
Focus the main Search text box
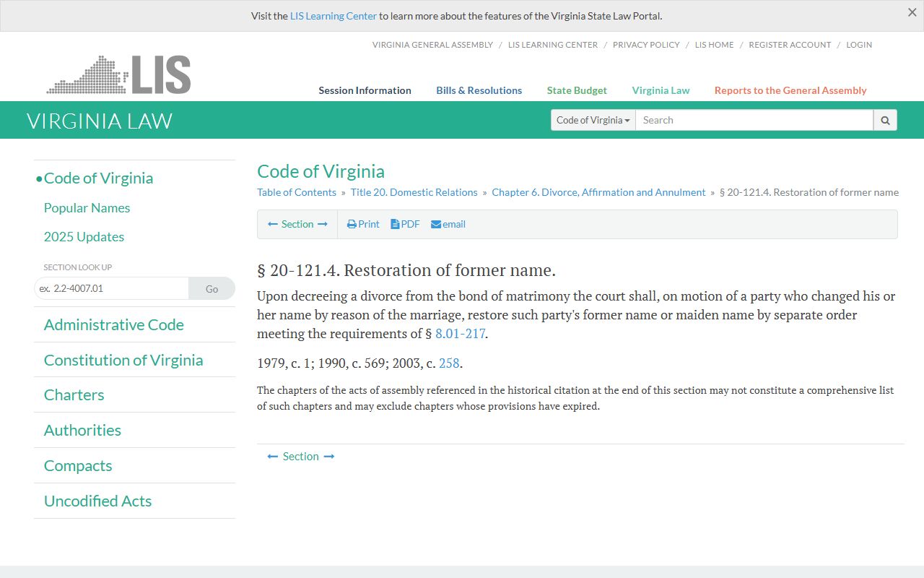point(754,120)
